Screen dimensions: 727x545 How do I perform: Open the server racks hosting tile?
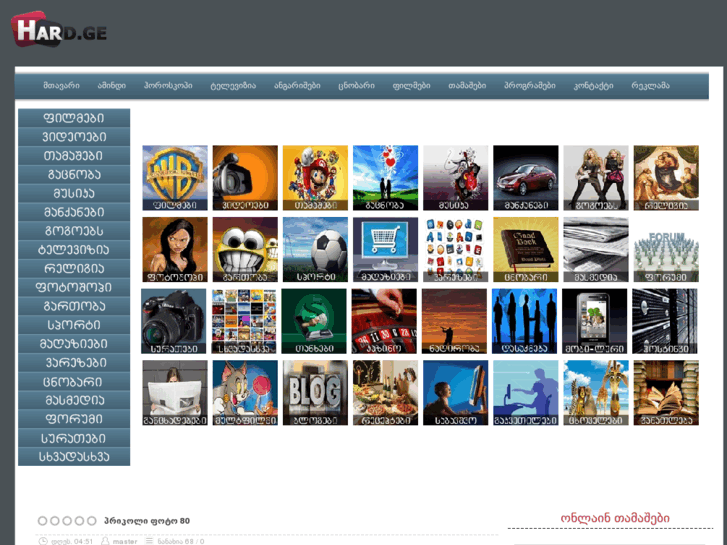[664, 321]
